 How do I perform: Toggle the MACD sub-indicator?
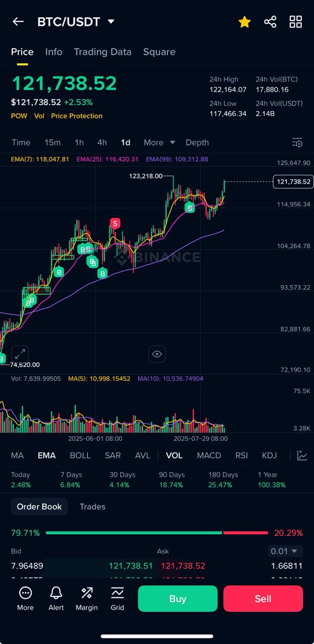coord(209,455)
